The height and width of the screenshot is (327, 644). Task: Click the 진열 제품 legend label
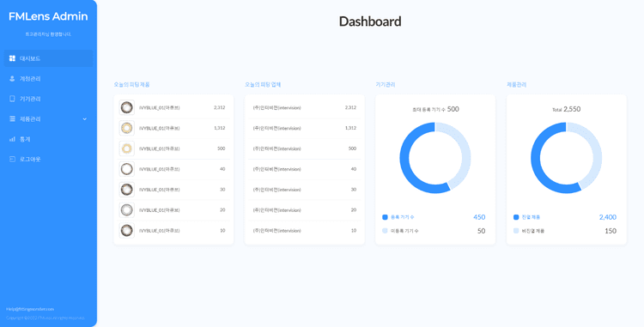531,217
